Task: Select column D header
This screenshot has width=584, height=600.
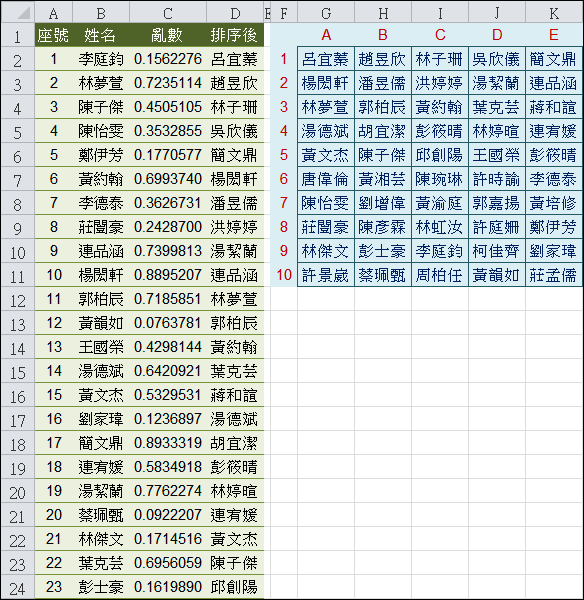Action: [x=235, y=13]
